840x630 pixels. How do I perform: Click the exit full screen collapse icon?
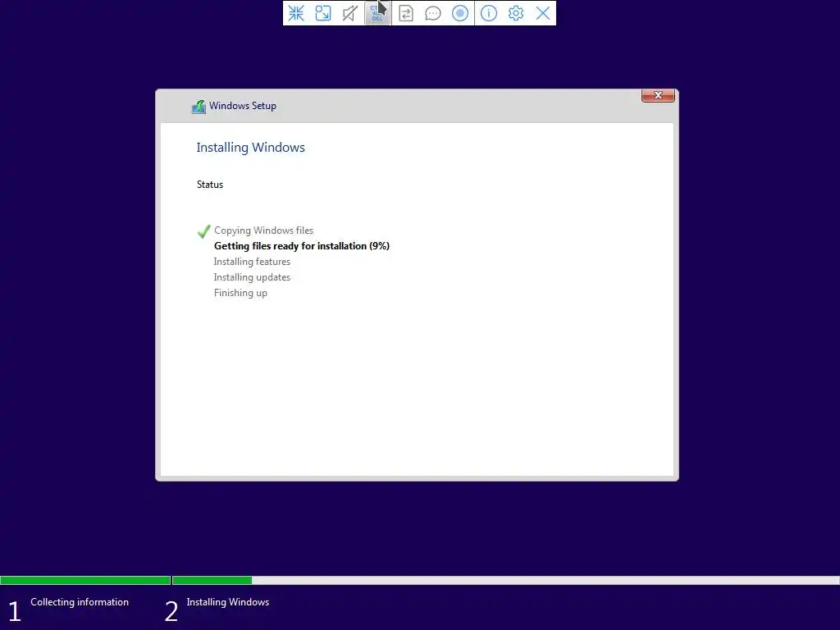[x=296, y=13]
